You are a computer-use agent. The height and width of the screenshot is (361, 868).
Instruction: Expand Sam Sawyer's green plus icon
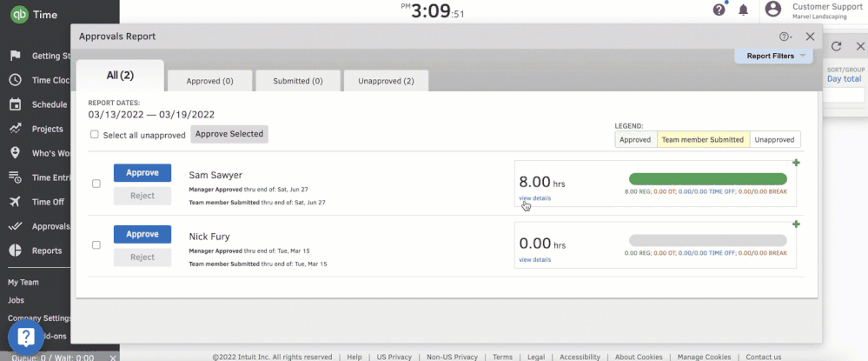point(796,163)
